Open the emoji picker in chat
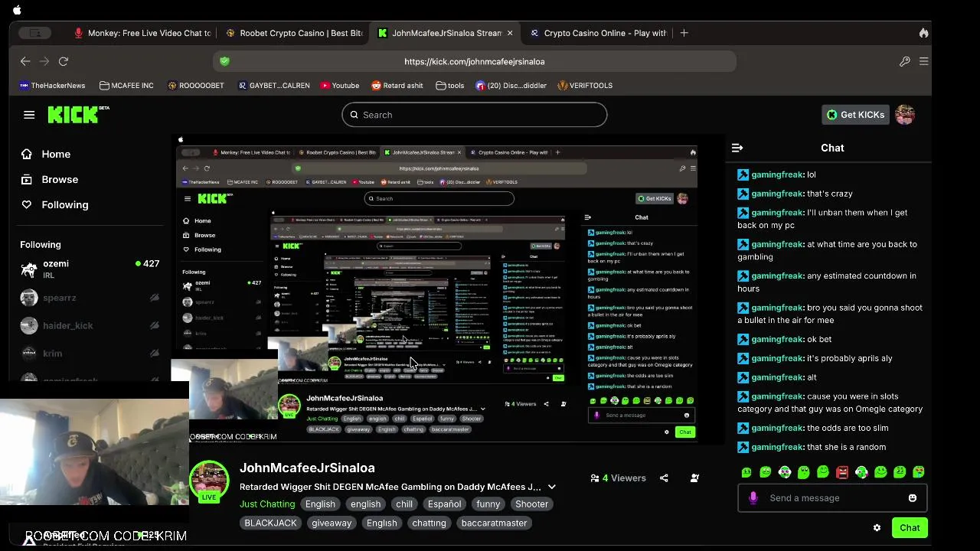The image size is (980, 551). click(912, 498)
